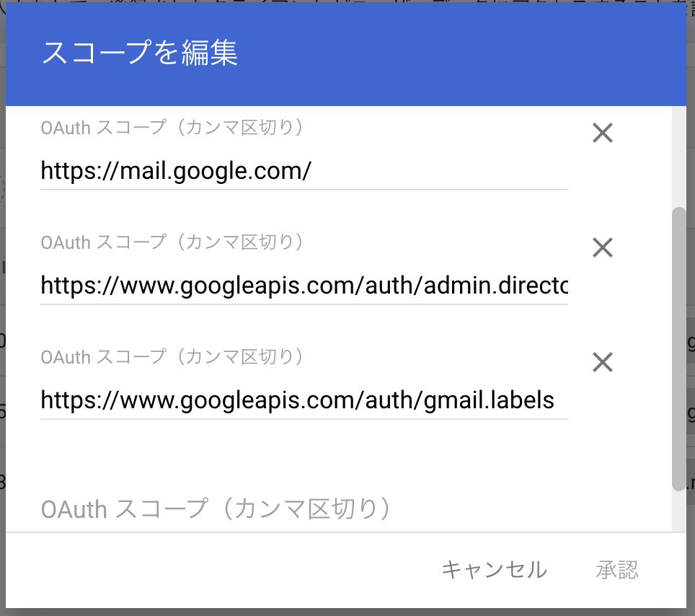
Task: Click the removal cross beside the bottom scope
Action: pos(602,362)
